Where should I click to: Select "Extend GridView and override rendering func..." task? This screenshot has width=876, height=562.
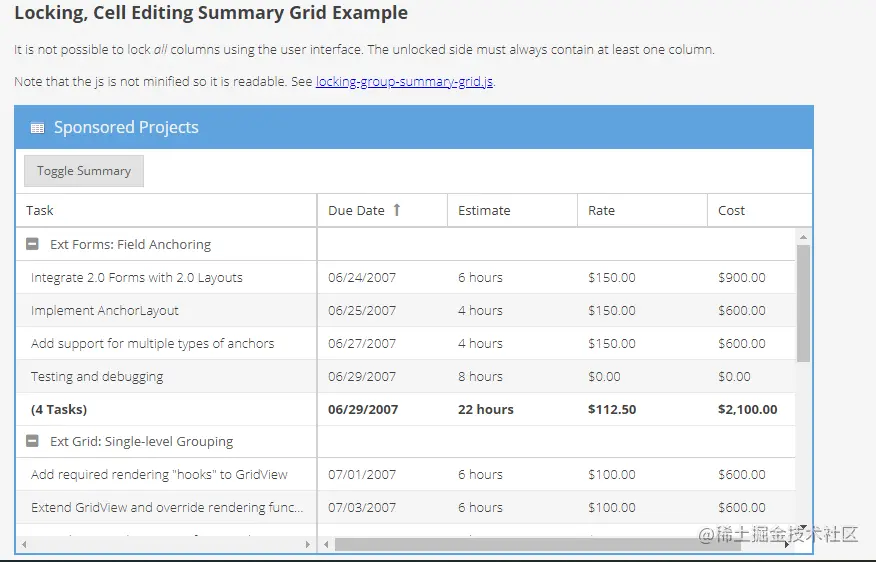[x=167, y=508]
